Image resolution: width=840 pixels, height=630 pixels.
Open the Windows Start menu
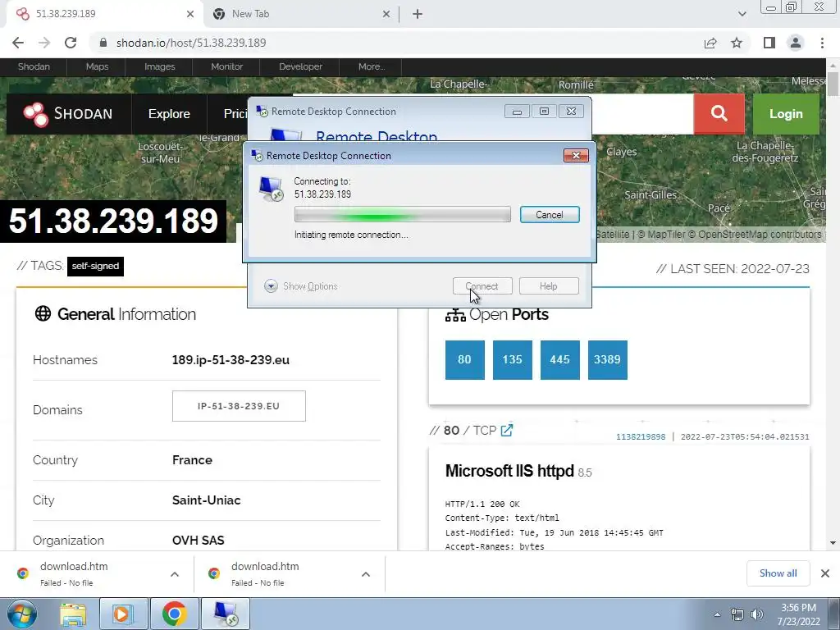point(22,614)
